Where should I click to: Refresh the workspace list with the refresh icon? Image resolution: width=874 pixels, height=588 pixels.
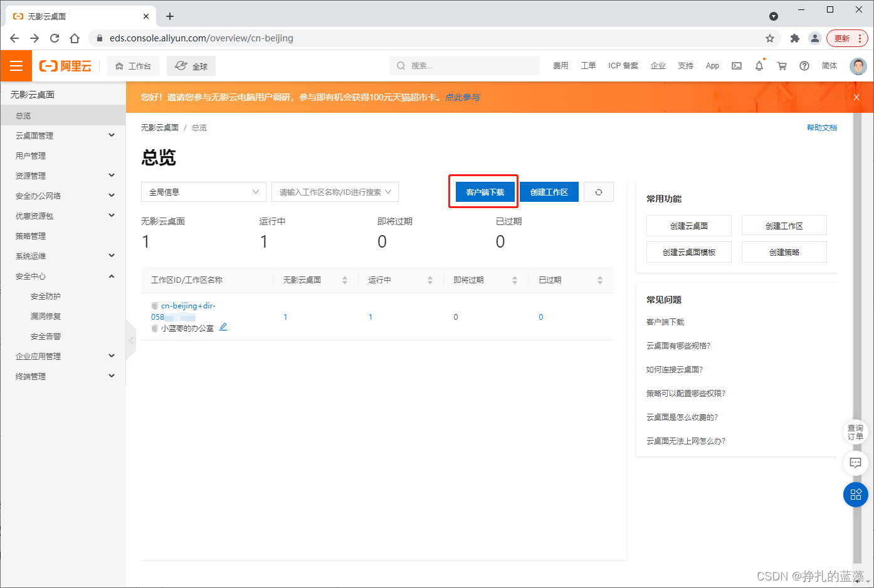click(598, 192)
